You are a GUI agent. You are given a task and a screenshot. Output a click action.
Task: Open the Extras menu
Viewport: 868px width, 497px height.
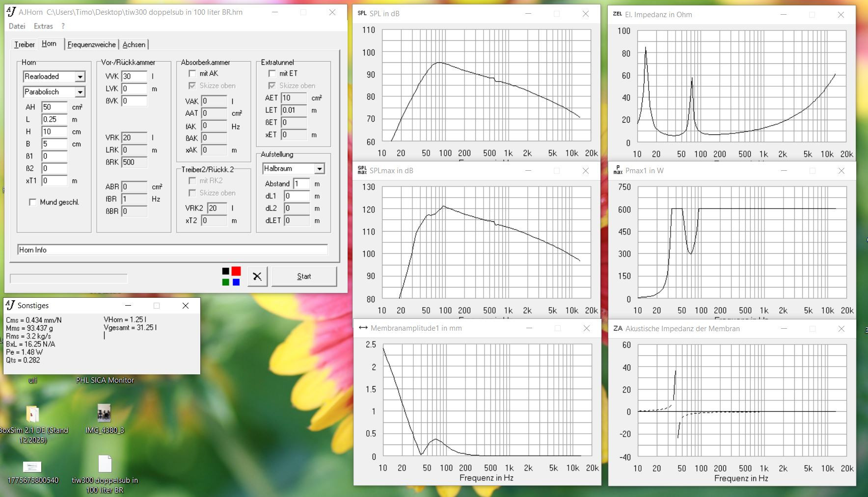pyautogui.click(x=43, y=26)
